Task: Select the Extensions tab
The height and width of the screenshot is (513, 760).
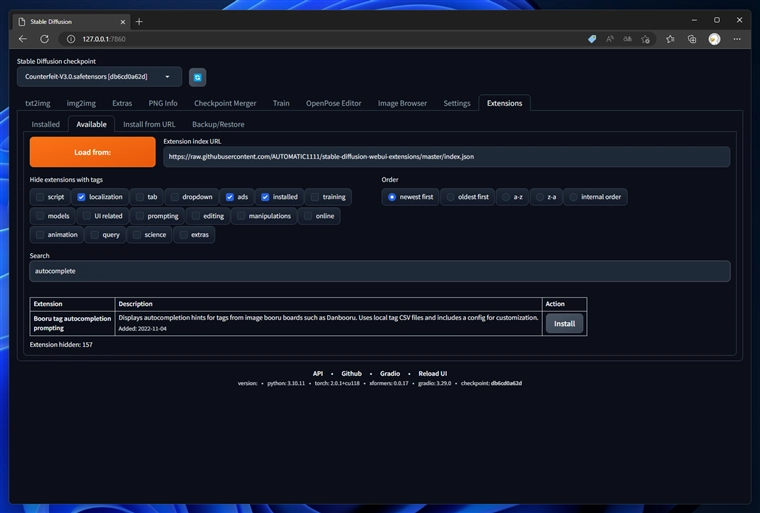Action: point(505,103)
